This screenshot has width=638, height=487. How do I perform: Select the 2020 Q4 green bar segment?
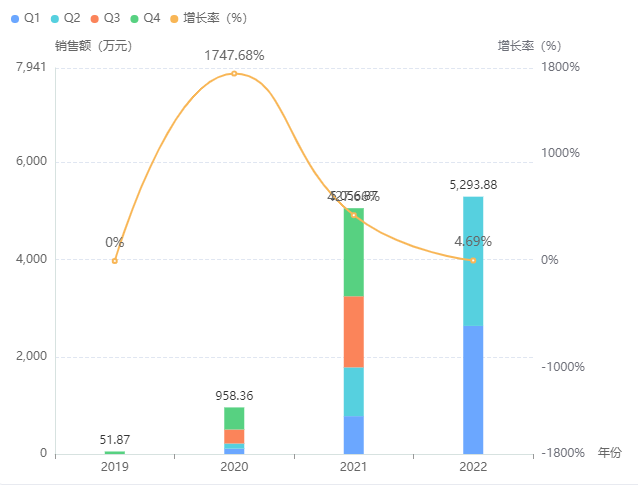234,418
